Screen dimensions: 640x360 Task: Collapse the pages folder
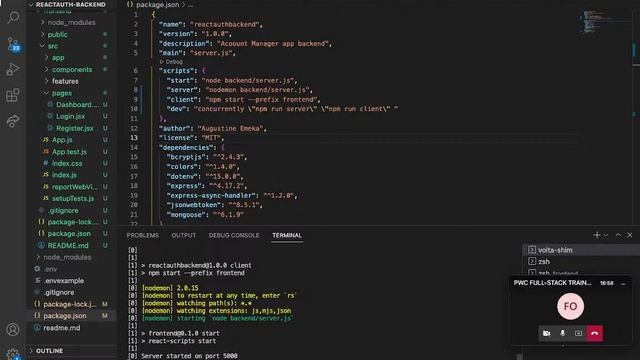point(72,93)
